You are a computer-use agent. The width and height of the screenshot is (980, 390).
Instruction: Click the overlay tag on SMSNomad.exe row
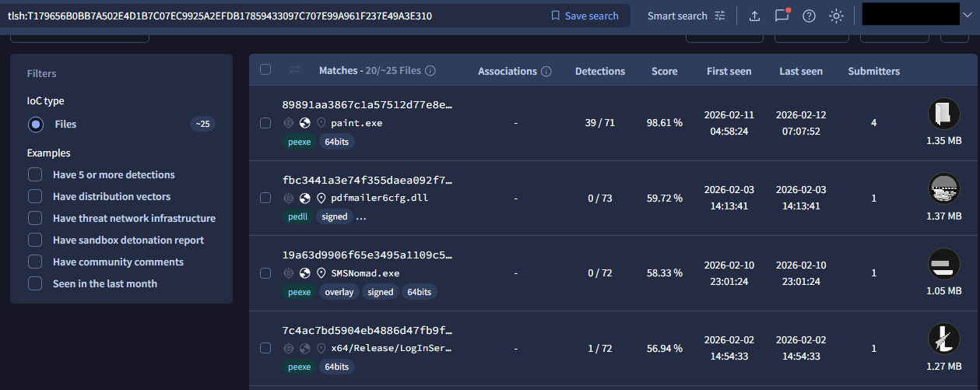[x=339, y=292]
